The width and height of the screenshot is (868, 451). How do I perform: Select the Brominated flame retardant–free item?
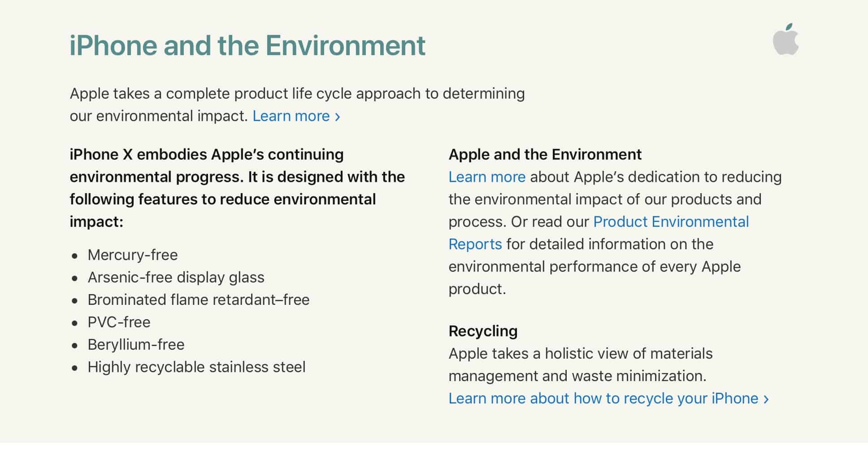[199, 300]
